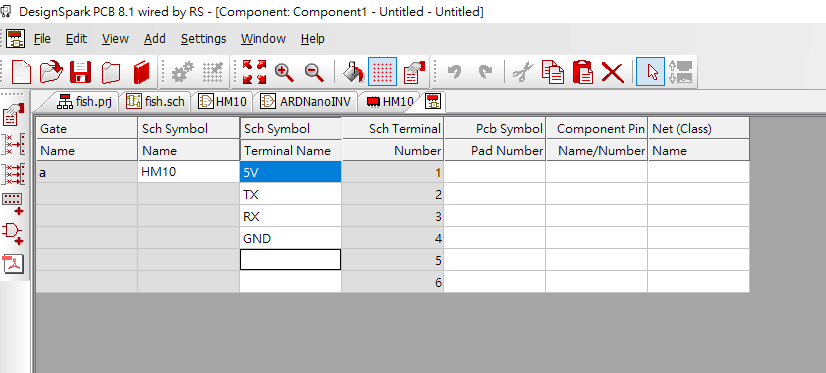
Task: Click the Zoom Out magnifier icon
Action: point(314,72)
